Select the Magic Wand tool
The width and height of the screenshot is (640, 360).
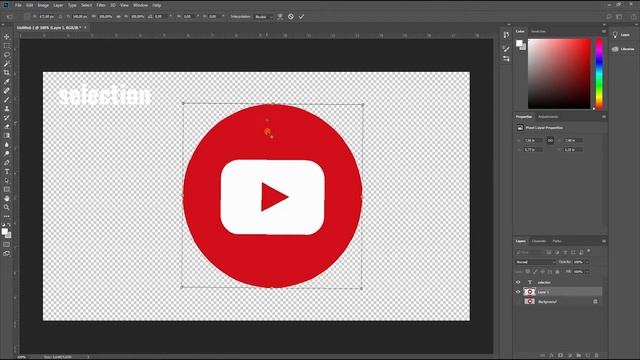point(7,64)
